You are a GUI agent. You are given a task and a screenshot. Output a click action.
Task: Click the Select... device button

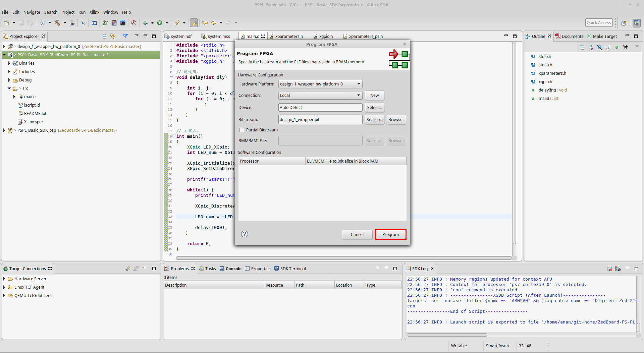click(x=374, y=107)
